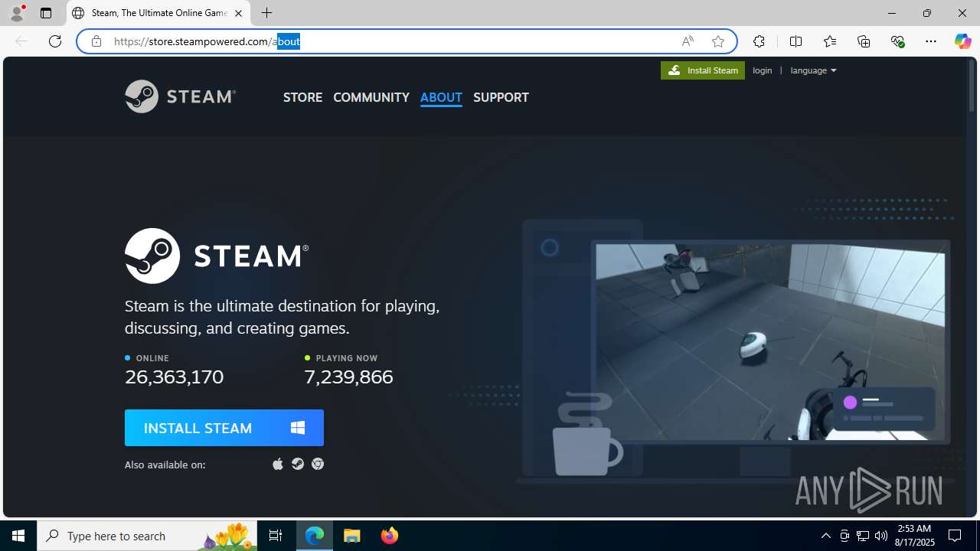Open the tab actions menu icon
980x551 pixels.
pyautogui.click(x=46, y=13)
